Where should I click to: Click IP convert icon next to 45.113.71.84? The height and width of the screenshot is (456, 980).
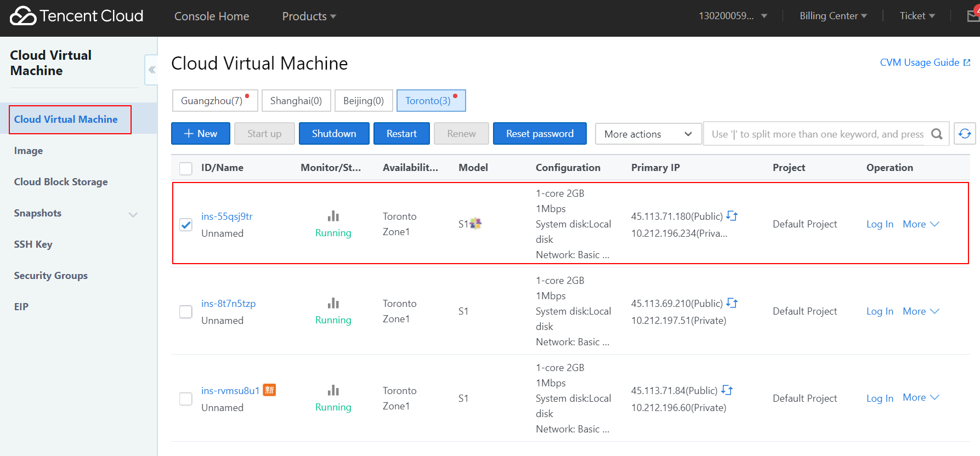pos(727,390)
